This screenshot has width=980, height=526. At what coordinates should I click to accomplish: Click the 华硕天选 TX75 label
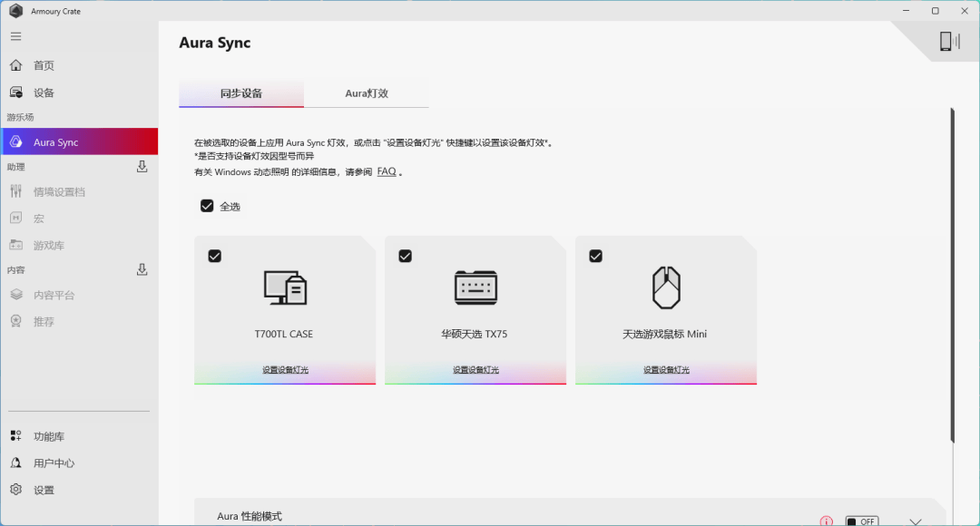pyautogui.click(x=475, y=335)
